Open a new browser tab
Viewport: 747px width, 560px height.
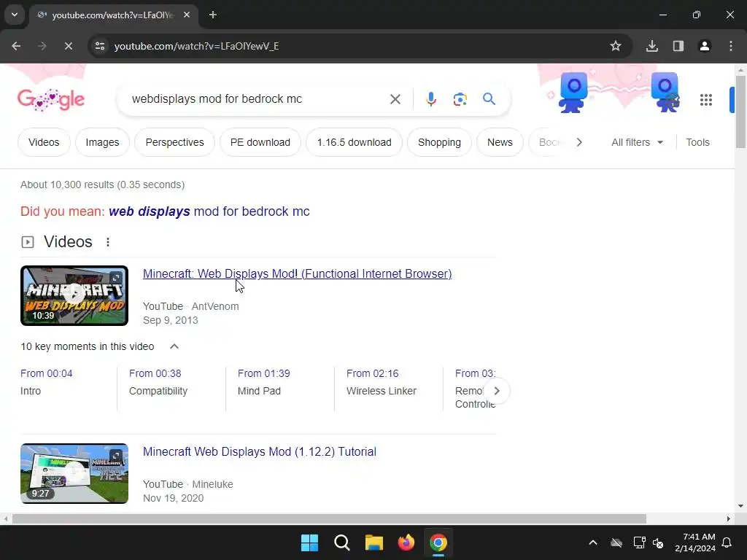[213, 15]
